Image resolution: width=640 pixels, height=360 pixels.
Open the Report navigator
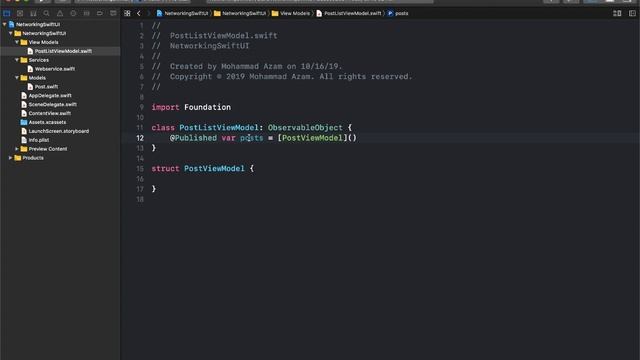[x=113, y=13]
